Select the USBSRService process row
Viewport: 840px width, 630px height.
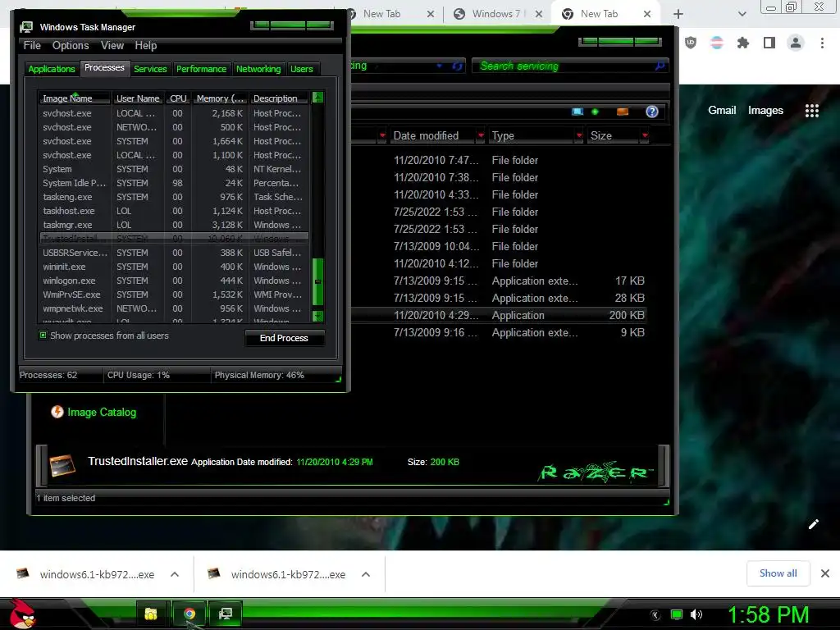pos(174,253)
